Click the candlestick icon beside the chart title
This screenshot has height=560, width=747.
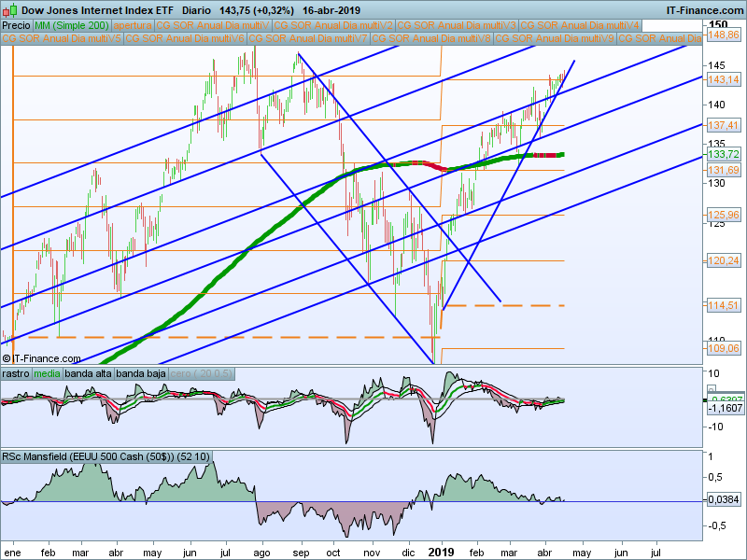click(x=9, y=9)
